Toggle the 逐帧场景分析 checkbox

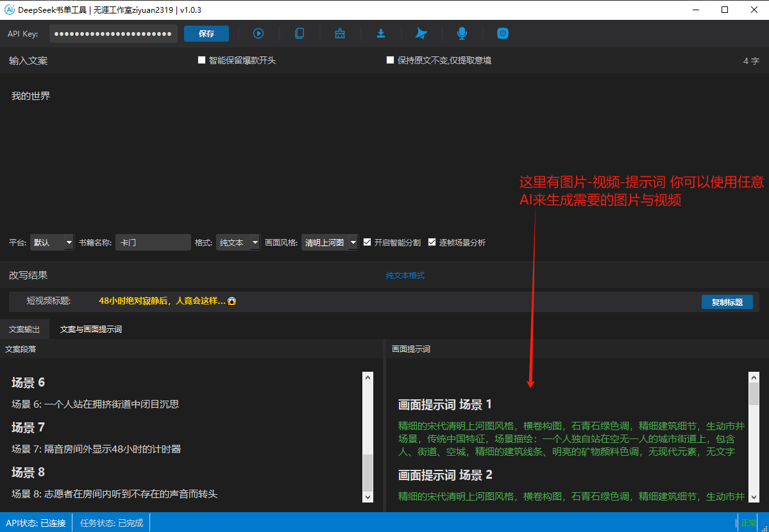coord(432,242)
